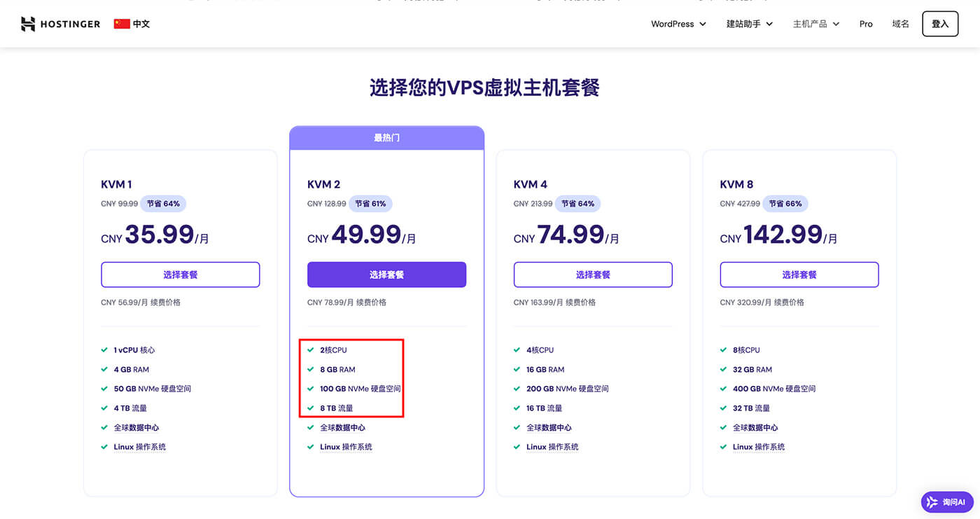The image size is (980, 519).
Task: Click '4 GB RAM' in KVM 1
Action: (x=132, y=369)
